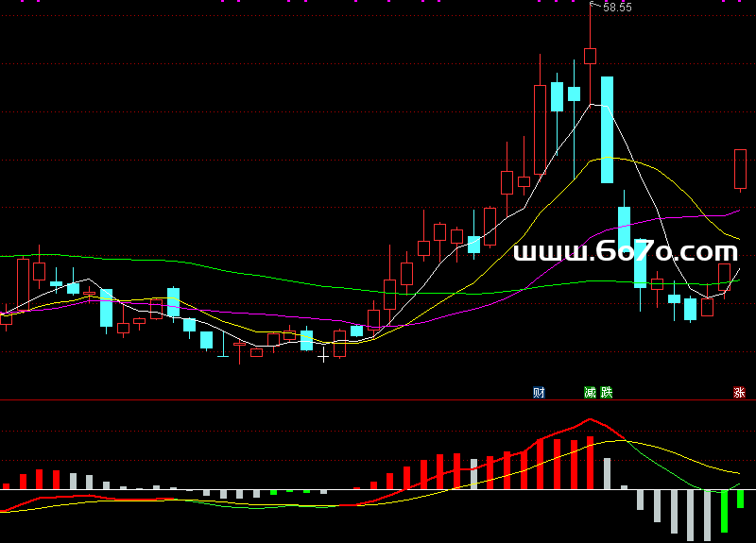Click the red 涨 marker
The height and width of the screenshot is (543, 756).
coord(740,392)
